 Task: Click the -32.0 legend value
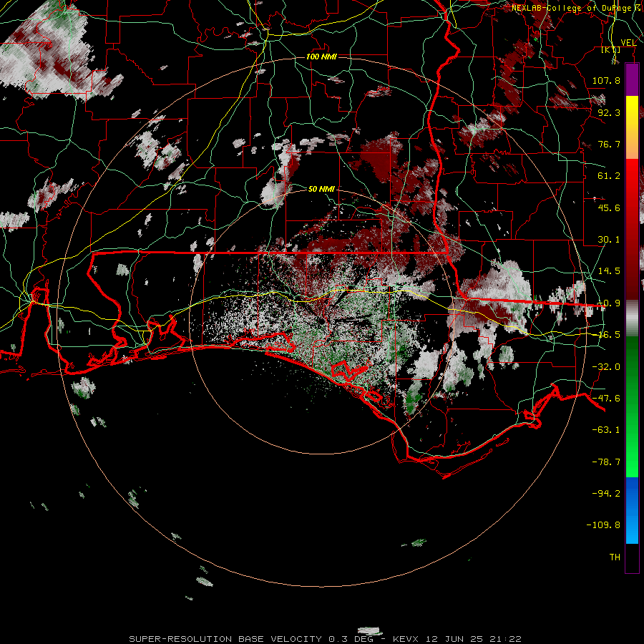pos(606,367)
